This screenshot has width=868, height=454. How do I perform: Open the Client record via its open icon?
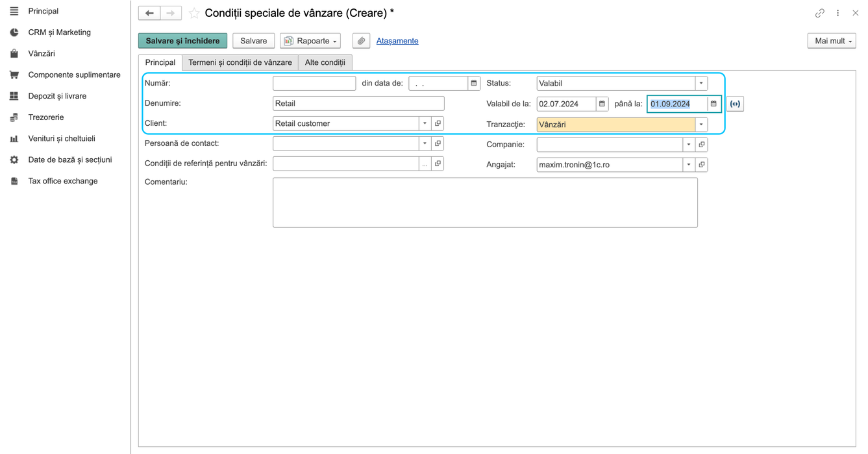coord(438,123)
